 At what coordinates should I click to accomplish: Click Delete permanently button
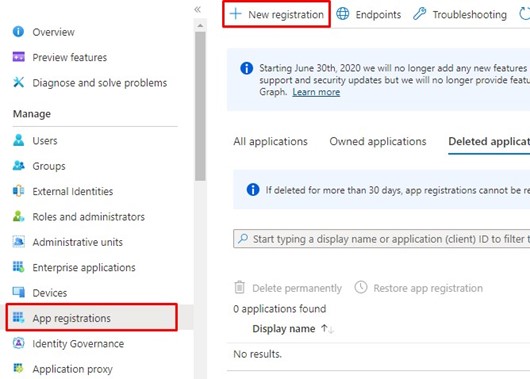coord(288,288)
